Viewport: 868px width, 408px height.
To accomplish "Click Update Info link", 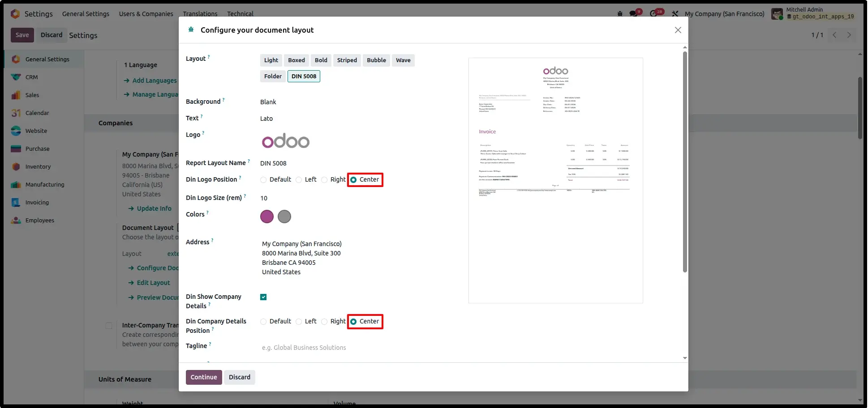I will (x=154, y=208).
